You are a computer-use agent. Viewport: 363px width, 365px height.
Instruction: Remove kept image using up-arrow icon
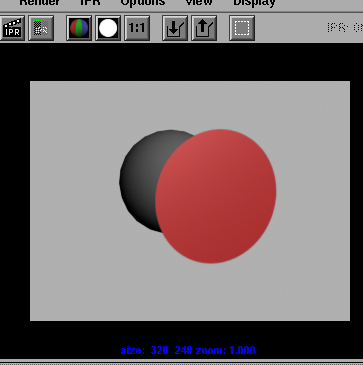click(x=204, y=28)
